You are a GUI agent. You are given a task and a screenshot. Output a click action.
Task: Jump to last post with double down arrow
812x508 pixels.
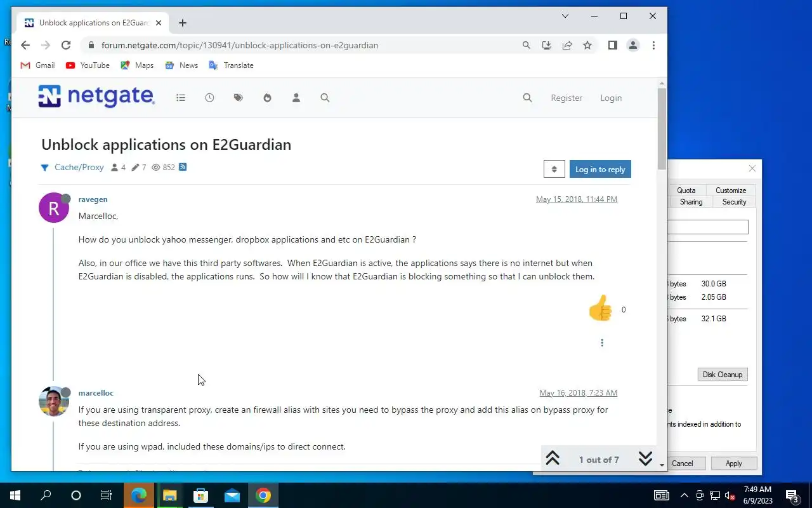[645, 459]
